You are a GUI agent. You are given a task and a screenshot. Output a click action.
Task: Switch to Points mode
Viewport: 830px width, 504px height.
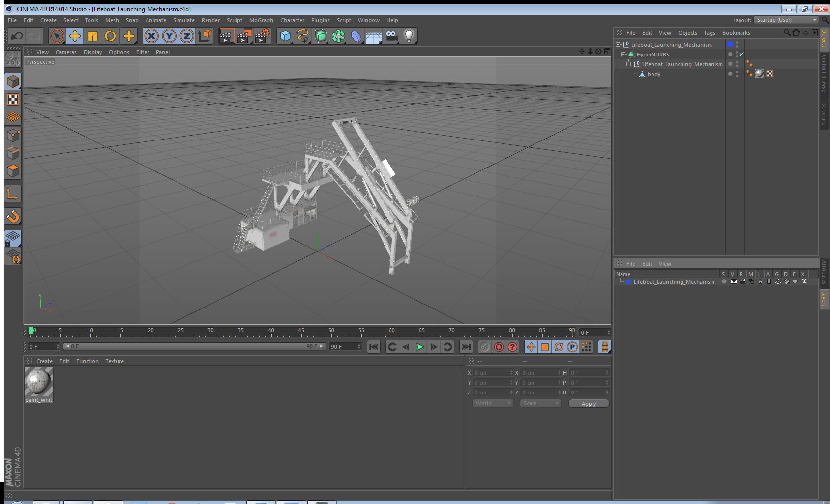coord(13,135)
